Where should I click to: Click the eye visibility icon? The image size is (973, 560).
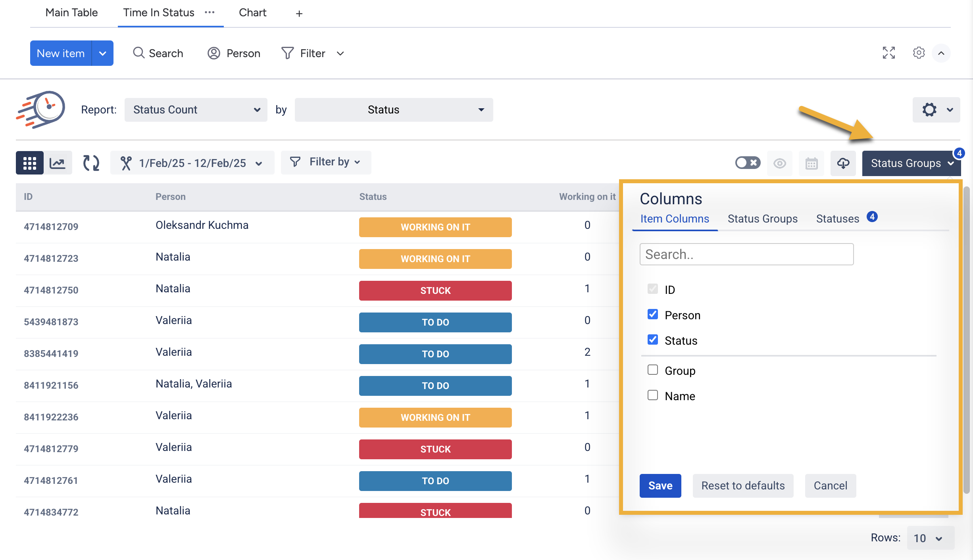(x=780, y=163)
